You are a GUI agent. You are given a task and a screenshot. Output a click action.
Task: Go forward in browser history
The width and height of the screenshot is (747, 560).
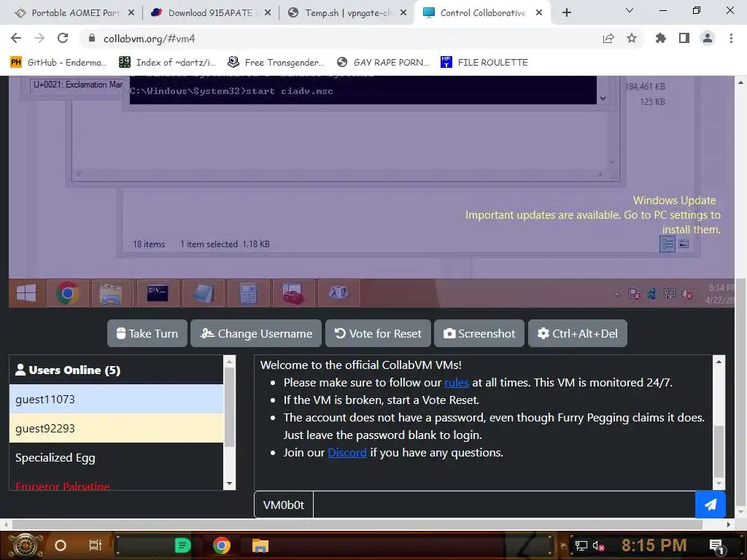[39, 38]
